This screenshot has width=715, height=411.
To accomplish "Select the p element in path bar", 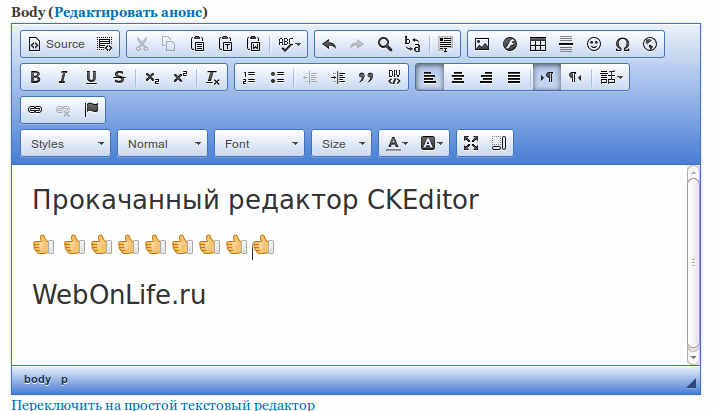I will pyautogui.click(x=64, y=380).
